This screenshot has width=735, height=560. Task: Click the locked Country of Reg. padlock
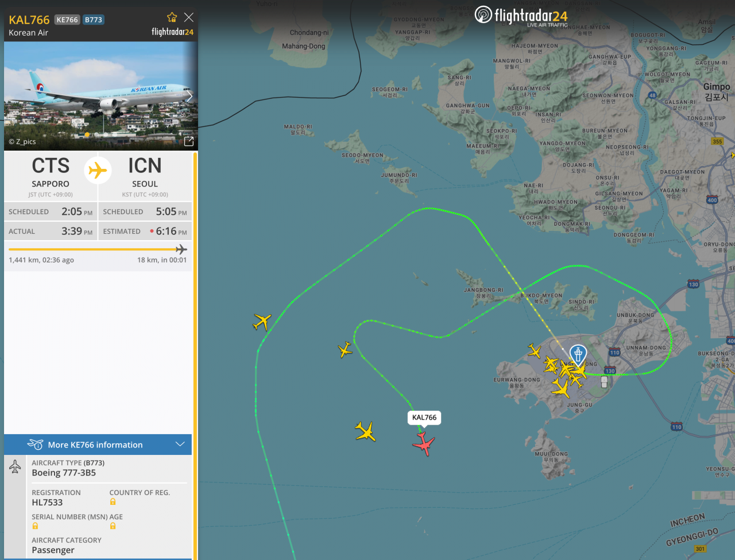(x=113, y=502)
